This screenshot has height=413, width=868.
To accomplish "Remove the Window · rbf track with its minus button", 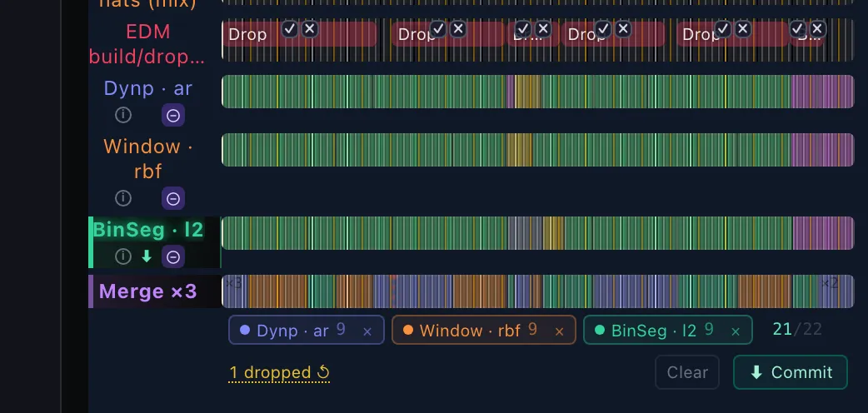I will 173,198.
